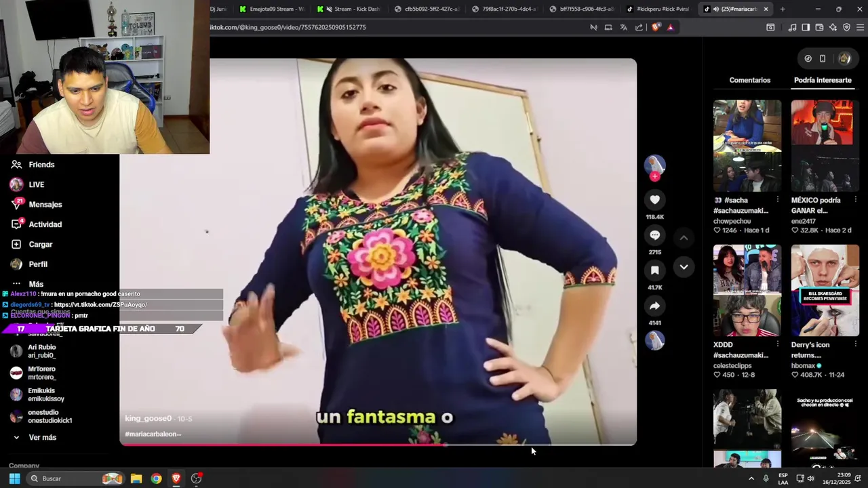Open Brave playlist music note icon

click(792, 27)
